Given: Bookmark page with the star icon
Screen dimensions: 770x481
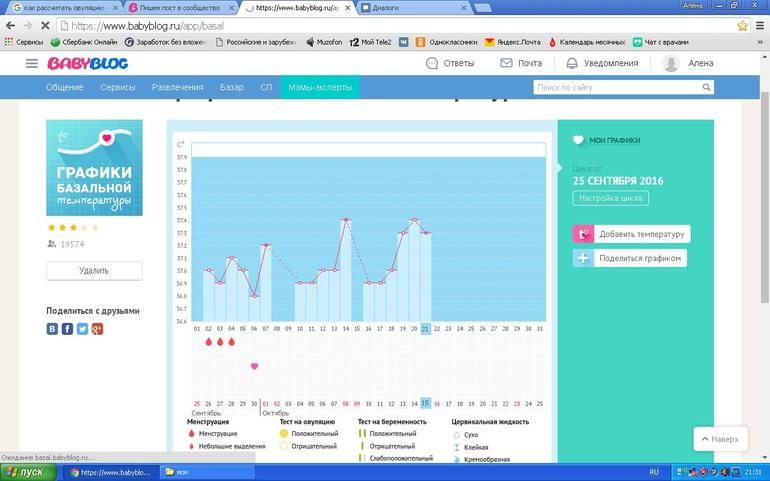Looking at the screenshot, I should (x=742, y=25).
